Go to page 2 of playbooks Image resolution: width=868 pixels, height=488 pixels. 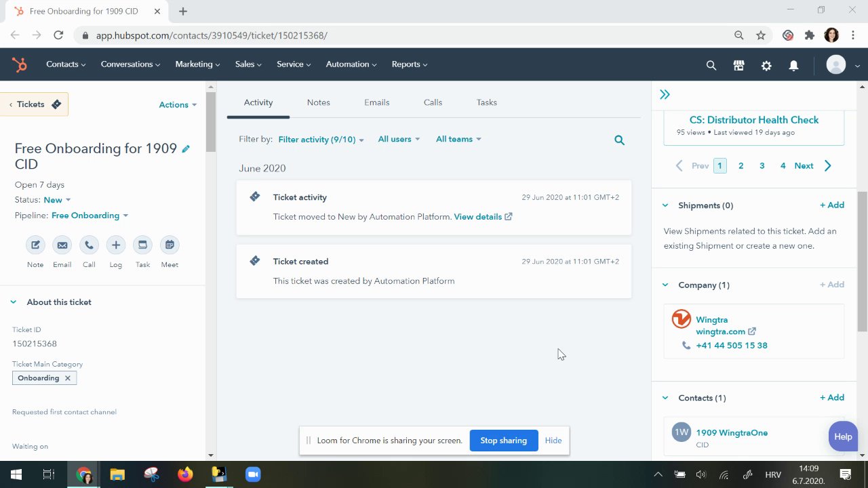(741, 166)
